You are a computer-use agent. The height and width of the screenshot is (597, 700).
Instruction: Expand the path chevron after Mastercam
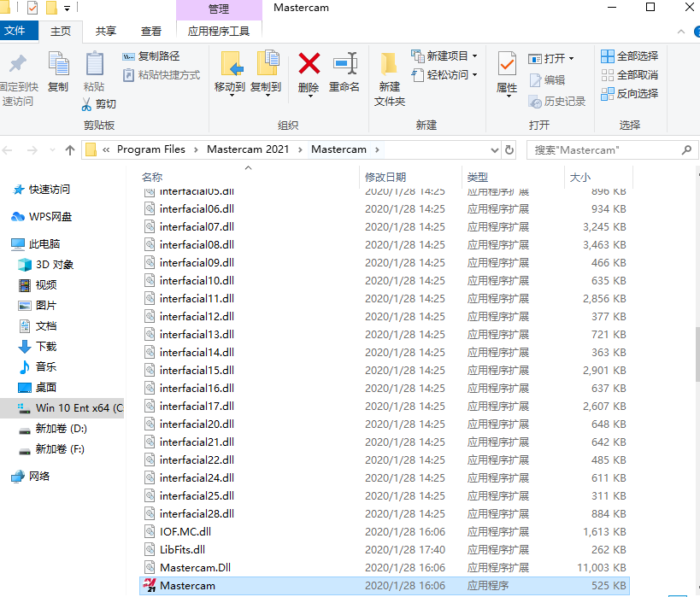click(377, 150)
